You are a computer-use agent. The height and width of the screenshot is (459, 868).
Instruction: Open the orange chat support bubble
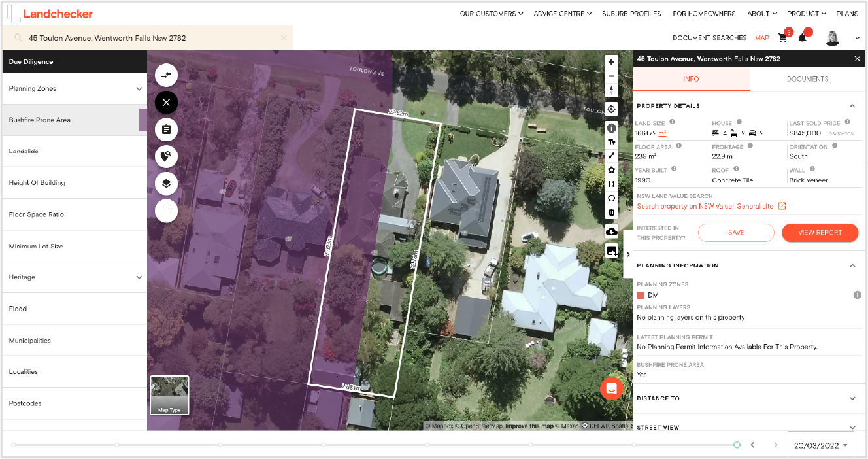[611, 388]
